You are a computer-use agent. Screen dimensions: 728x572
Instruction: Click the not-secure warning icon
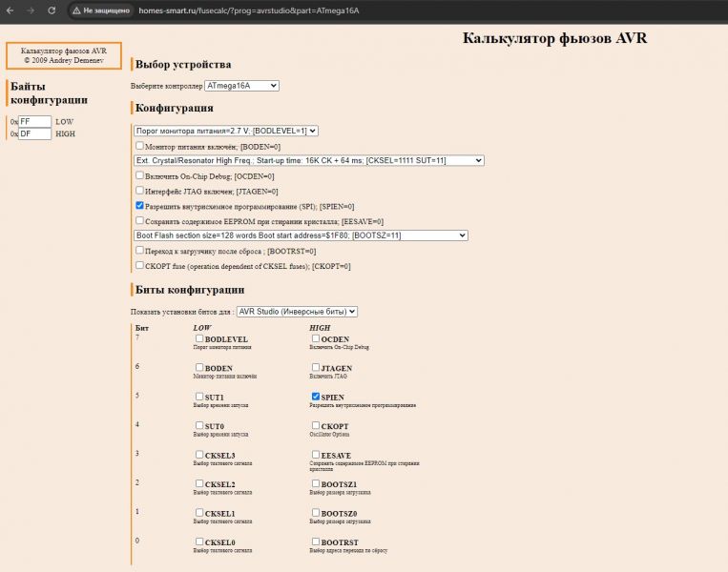point(76,10)
